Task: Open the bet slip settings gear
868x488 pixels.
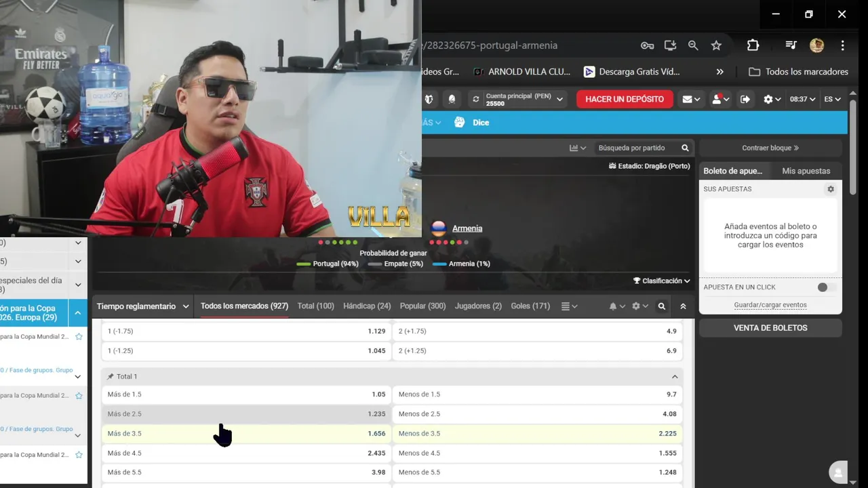Action: (830, 189)
